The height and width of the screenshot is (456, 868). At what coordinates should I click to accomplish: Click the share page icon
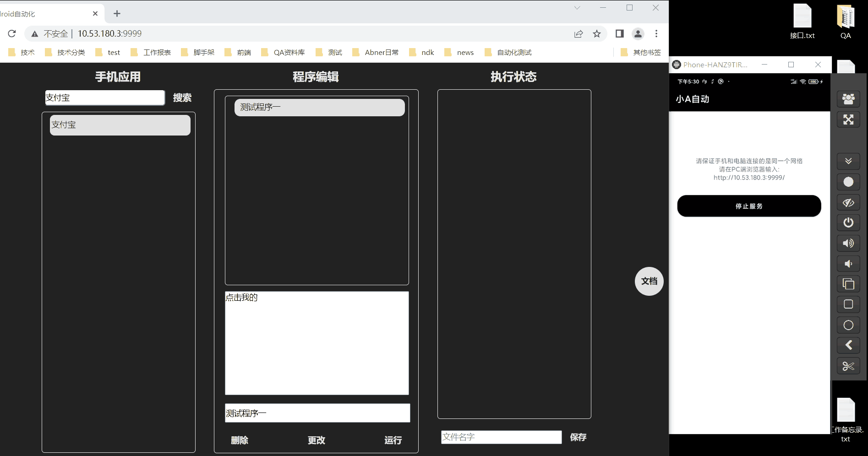tap(579, 34)
